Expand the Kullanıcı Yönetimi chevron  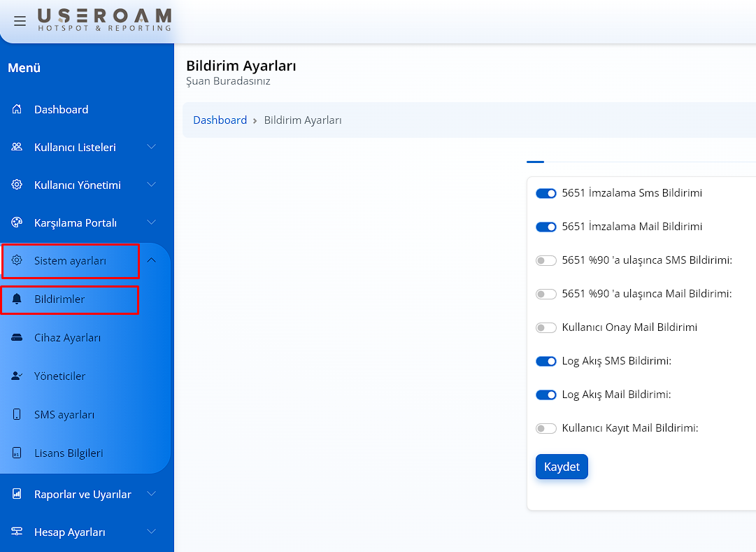[152, 185]
